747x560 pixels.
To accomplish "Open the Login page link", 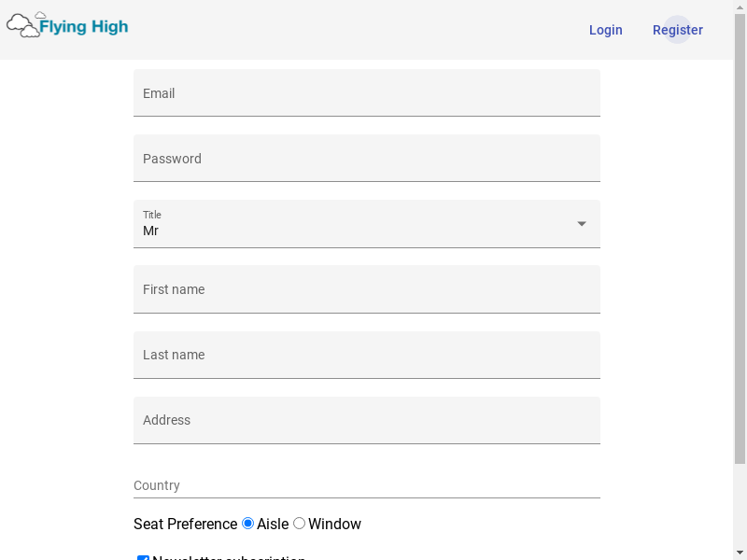I will [x=605, y=30].
